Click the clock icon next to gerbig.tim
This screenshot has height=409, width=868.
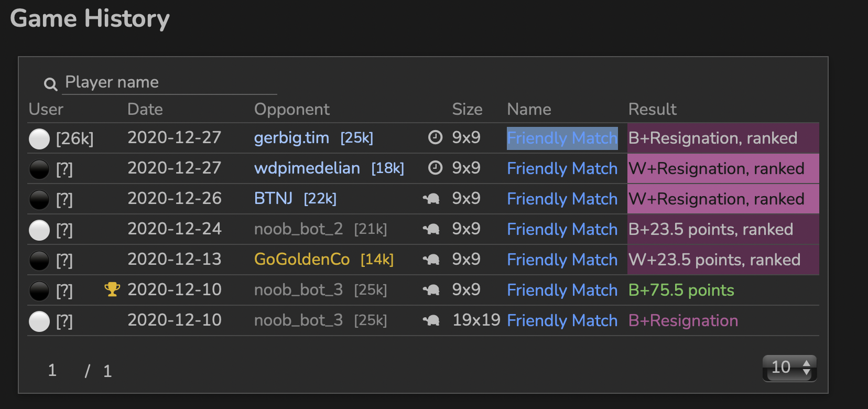point(435,137)
